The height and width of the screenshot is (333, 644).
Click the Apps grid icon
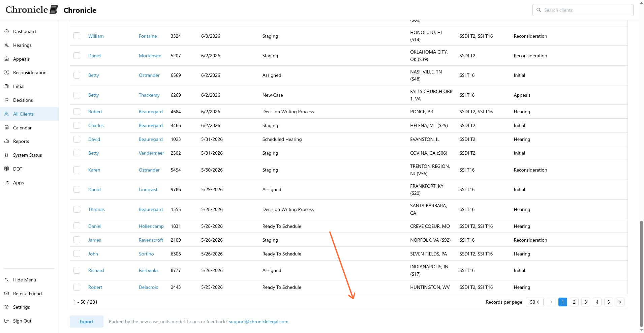[x=7, y=183]
